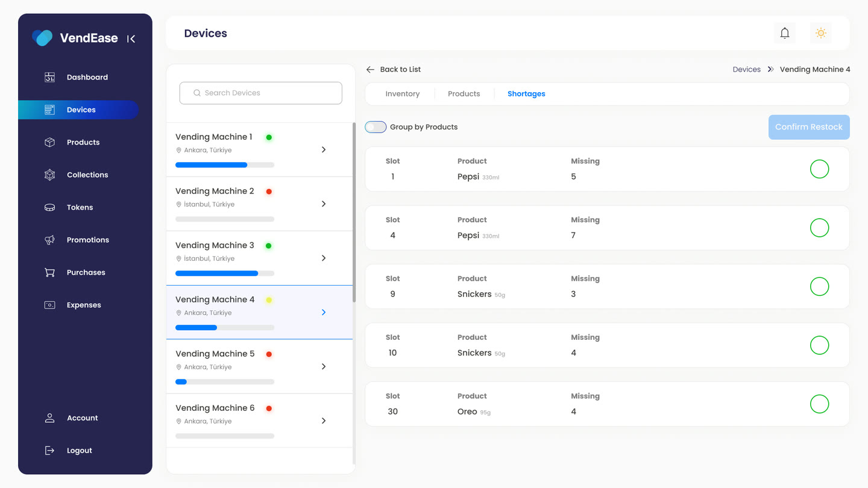Expand Vending Machine 2 details arrow
Image resolution: width=868 pixels, height=488 pixels.
[x=324, y=204]
